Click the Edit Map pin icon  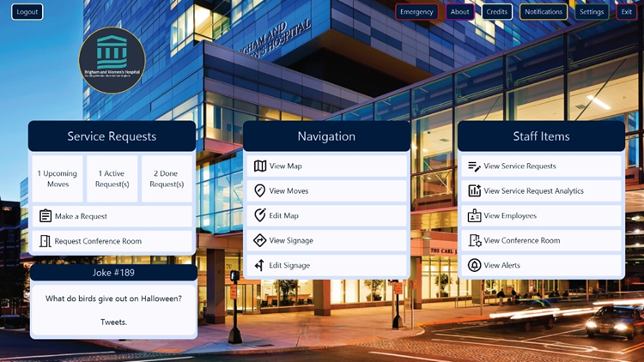[260, 216]
